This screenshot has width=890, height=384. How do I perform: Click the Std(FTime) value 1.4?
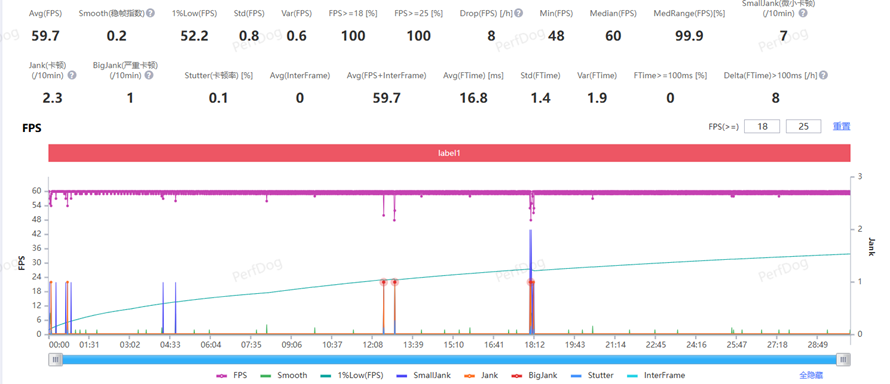tap(540, 98)
